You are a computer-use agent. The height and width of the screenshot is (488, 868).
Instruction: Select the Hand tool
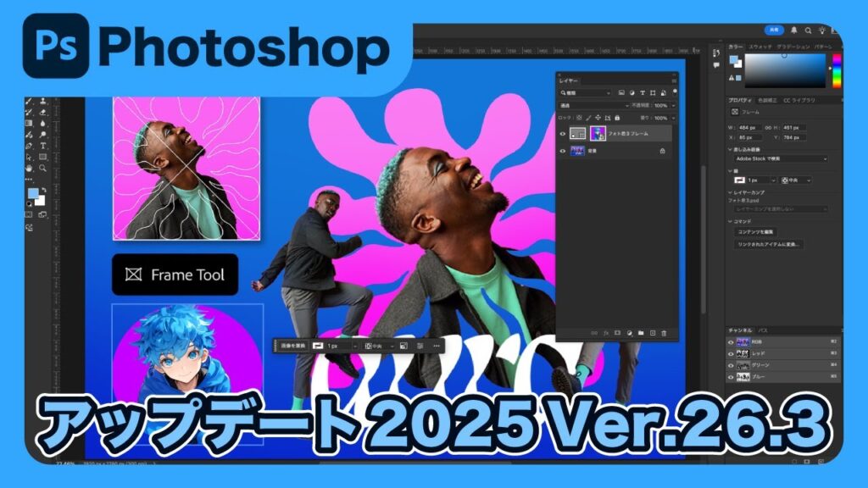tap(29, 169)
